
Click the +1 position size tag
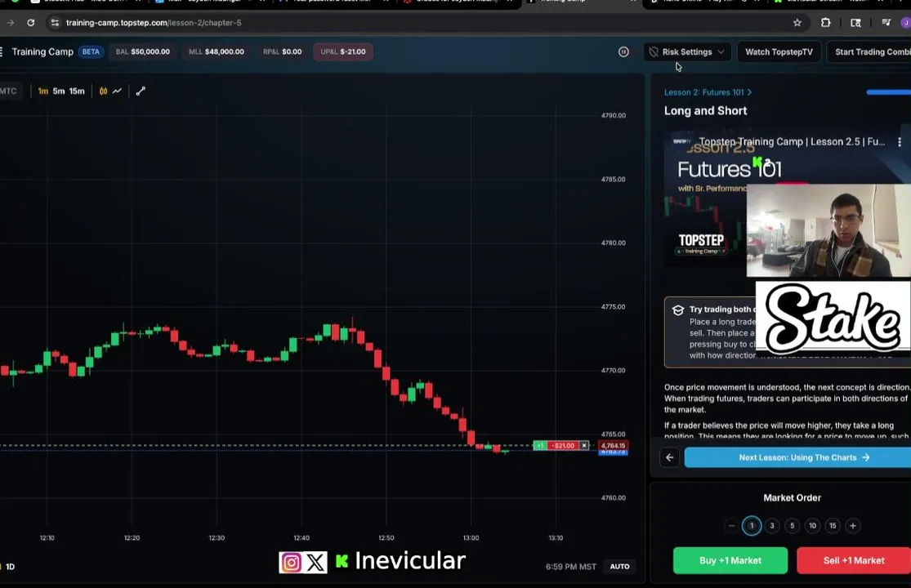tap(540, 446)
